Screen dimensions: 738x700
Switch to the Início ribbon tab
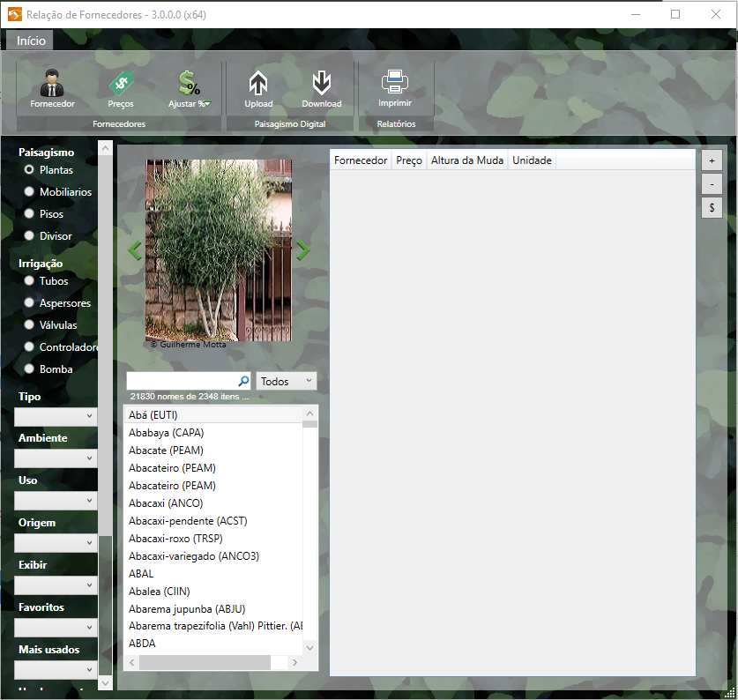pyautogui.click(x=31, y=41)
